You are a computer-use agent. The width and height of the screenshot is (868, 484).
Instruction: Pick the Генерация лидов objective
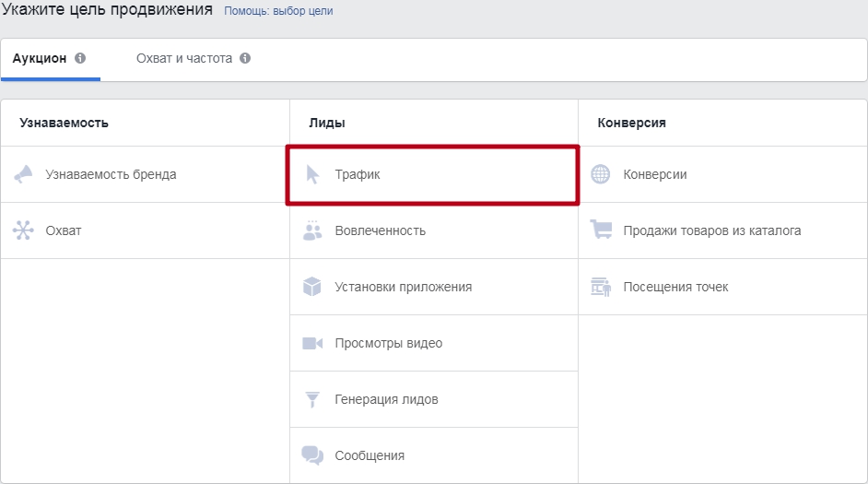point(386,399)
